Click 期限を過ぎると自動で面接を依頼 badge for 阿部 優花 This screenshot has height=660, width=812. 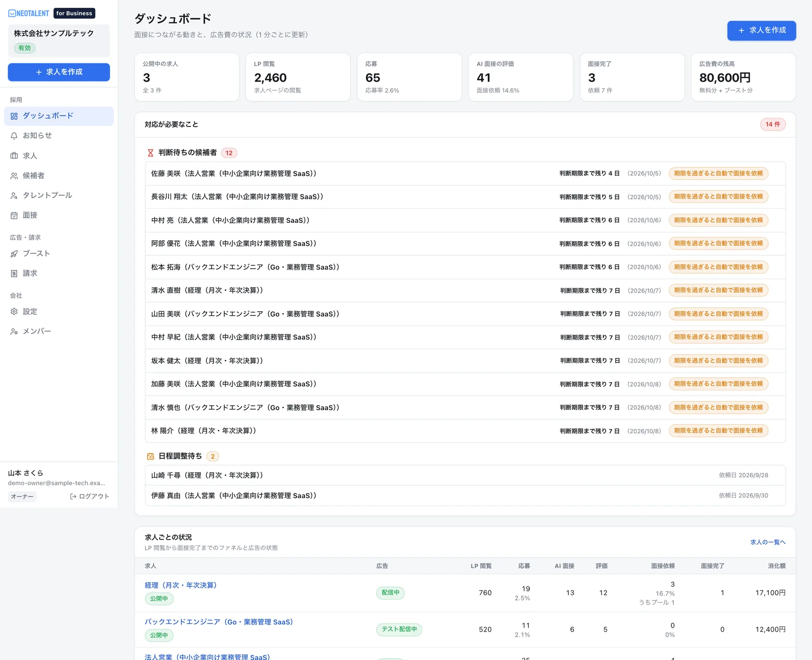click(718, 244)
